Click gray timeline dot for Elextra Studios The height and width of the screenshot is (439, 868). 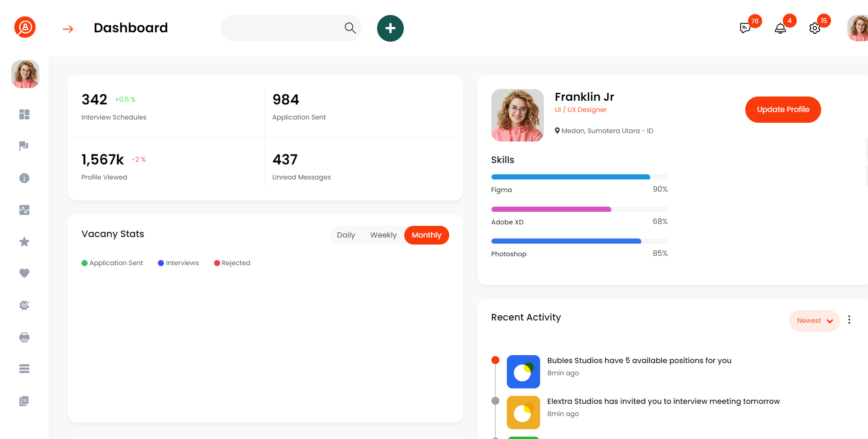pos(495,401)
